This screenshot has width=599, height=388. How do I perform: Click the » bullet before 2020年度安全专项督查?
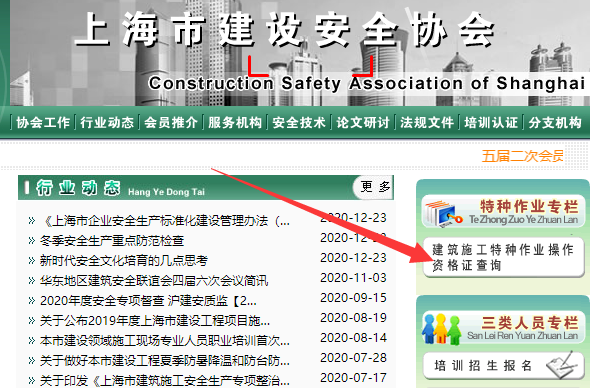(x=32, y=301)
